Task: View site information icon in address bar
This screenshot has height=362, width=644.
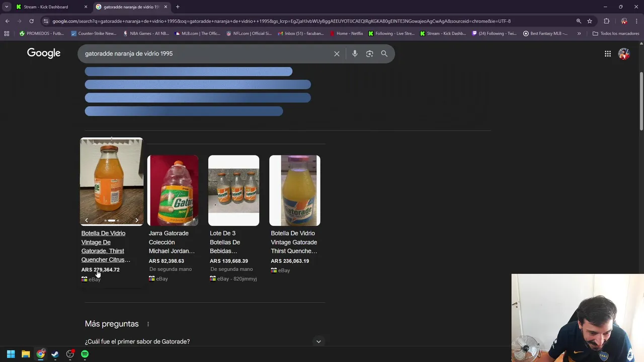Action: (x=46, y=21)
